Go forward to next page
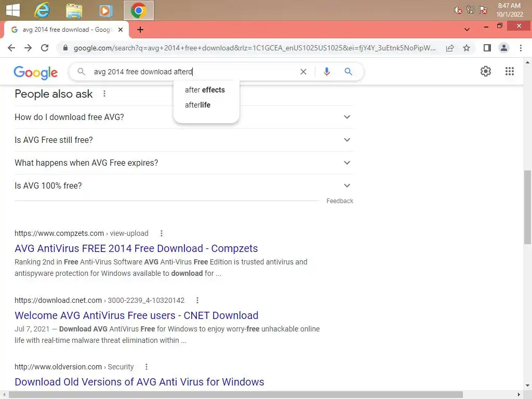The height and width of the screenshot is (399, 532). [x=28, y=48]
